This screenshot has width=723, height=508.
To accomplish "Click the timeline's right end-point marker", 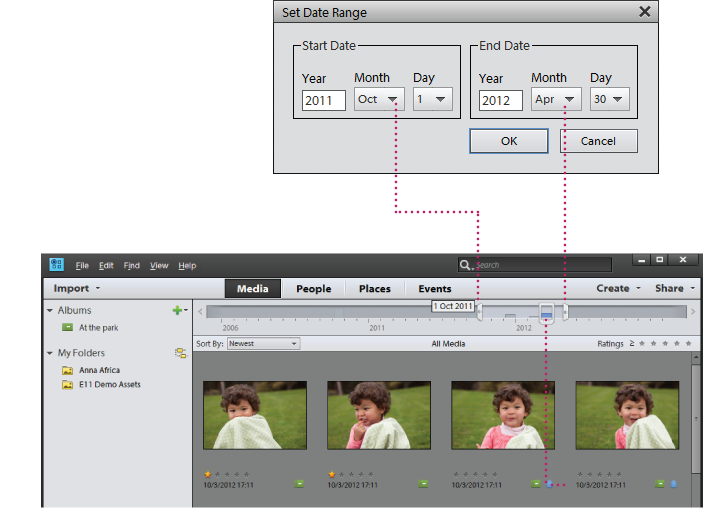I will coord(565,313).
